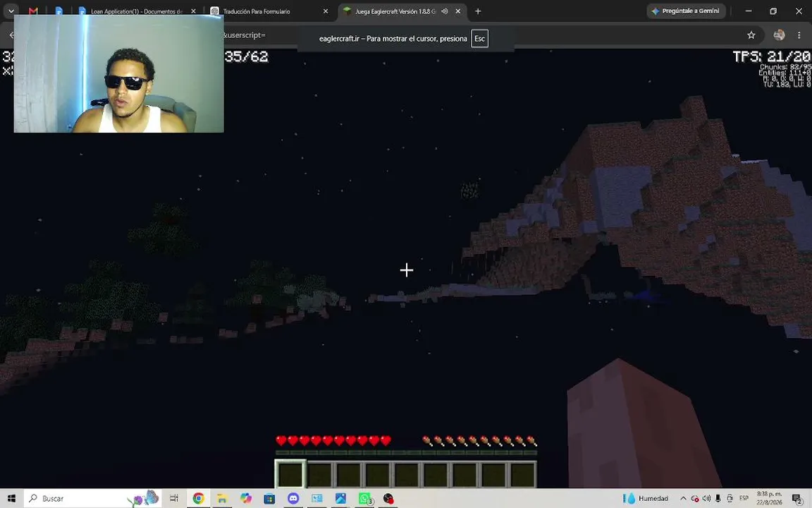Click the webcam overlay video
Image resolution: width=812 pixels, height=508 pixels.
point(118,73)
